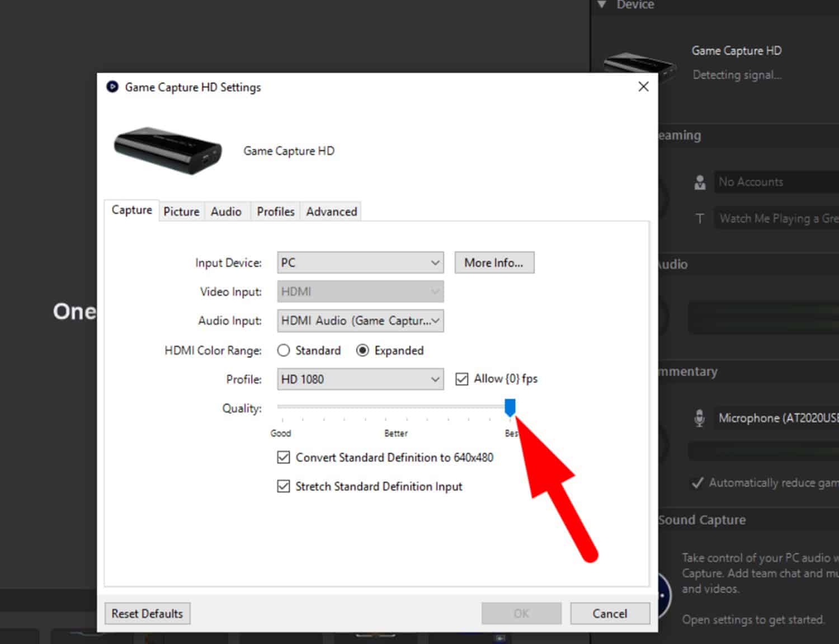Switch to the Picture tab

(181, 211)
